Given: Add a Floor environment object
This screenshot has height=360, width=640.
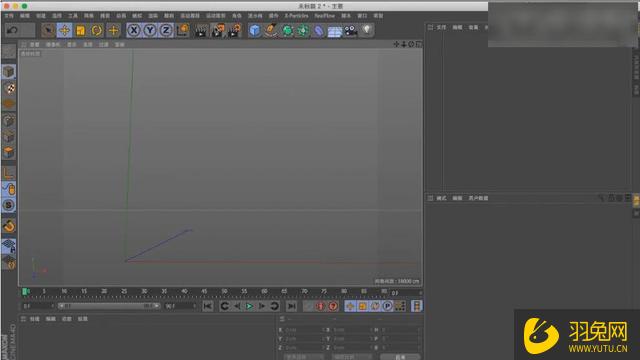Looking at the screenshot, I should [335, 31].
